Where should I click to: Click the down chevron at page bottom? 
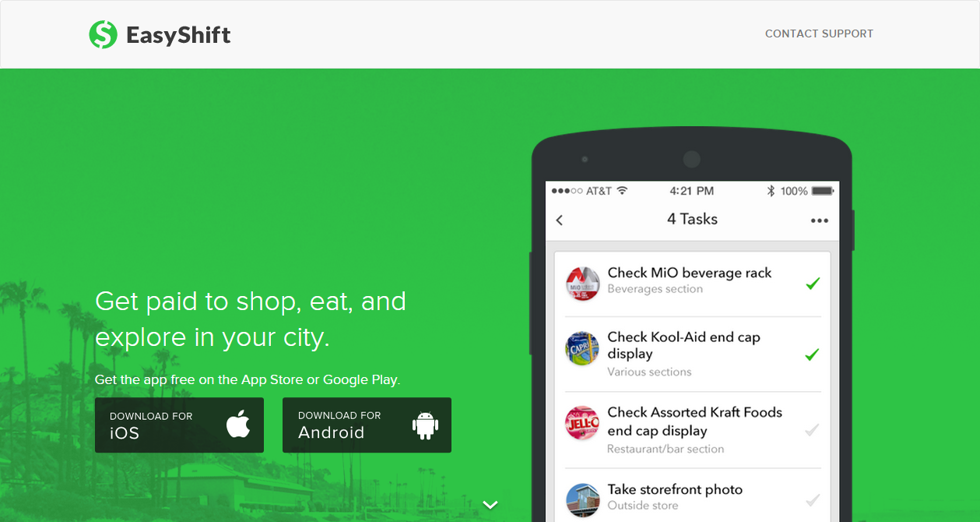pos(490,505)
